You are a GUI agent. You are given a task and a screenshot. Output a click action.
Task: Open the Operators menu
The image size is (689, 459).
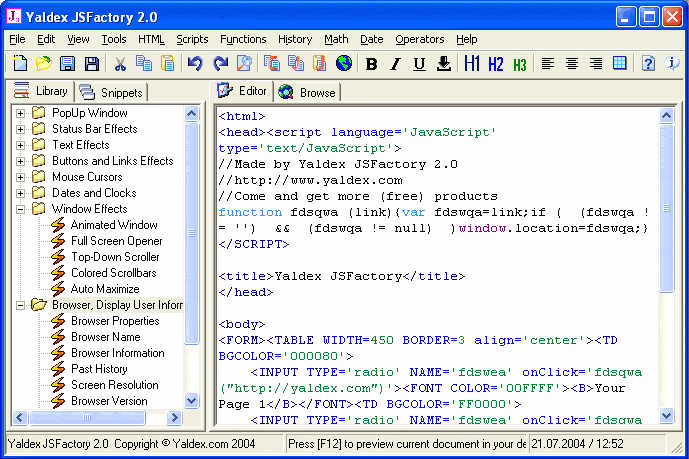pos(420,40)
